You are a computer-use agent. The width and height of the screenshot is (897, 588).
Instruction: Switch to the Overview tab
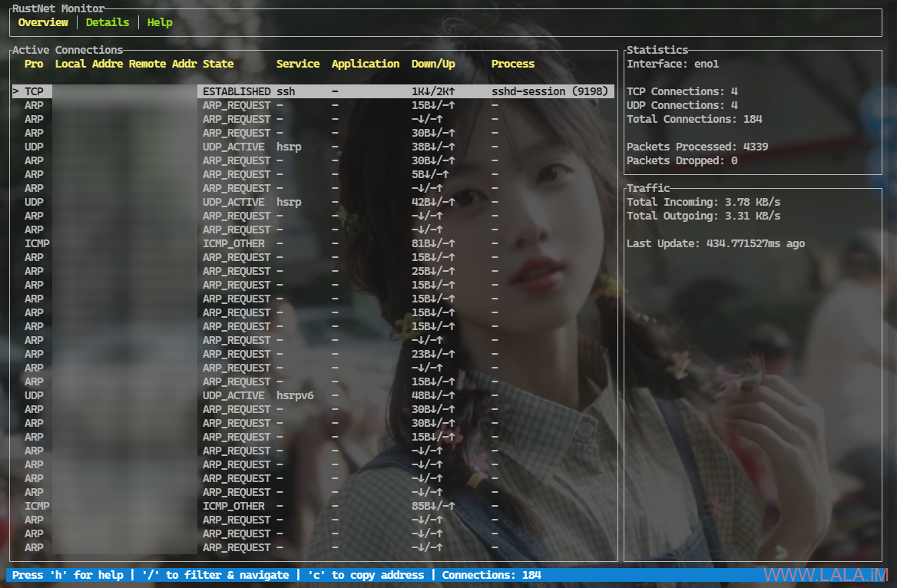pos(43,22)
